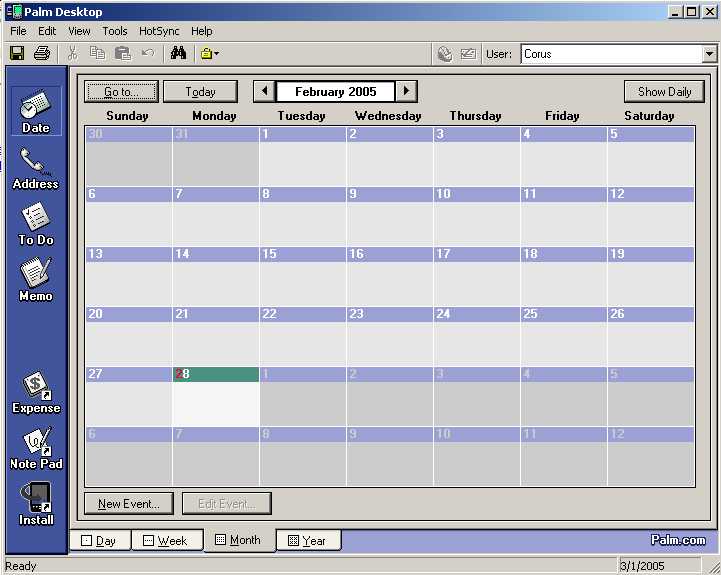Open the File menu

coord(18,31)
